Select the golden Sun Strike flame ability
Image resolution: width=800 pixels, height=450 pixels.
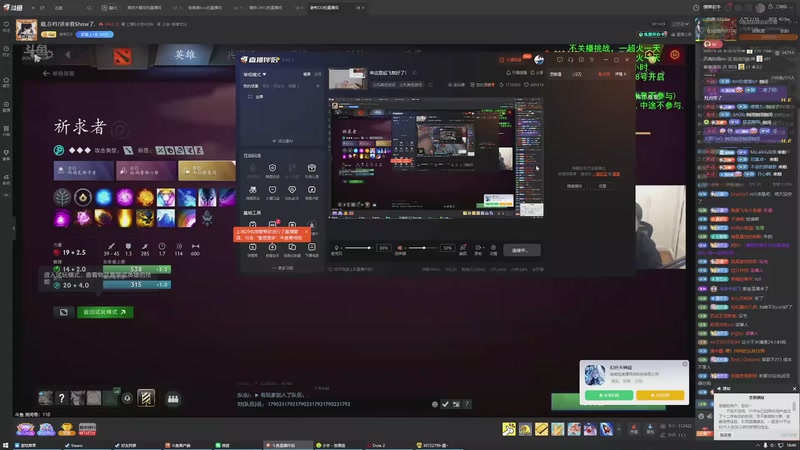tap(124, 218)
